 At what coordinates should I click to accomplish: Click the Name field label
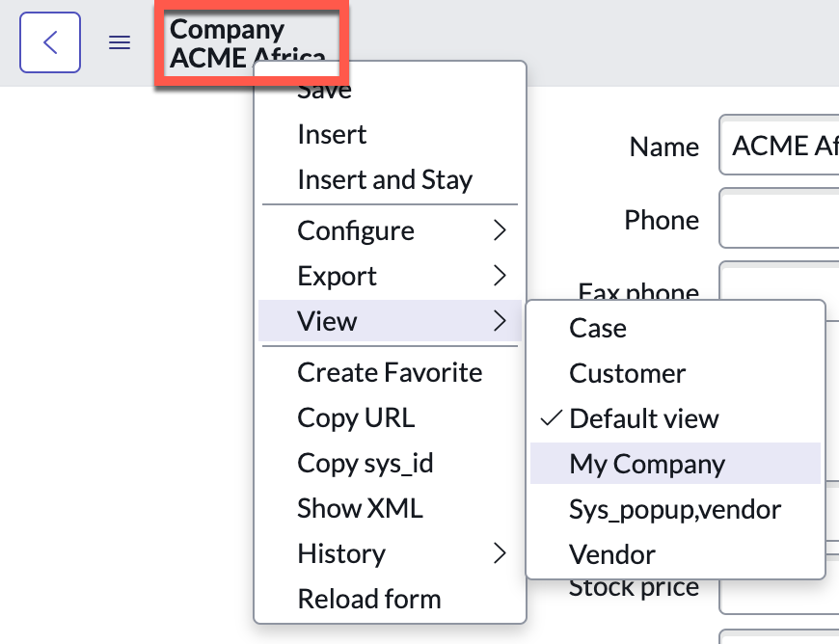[664, 147]
